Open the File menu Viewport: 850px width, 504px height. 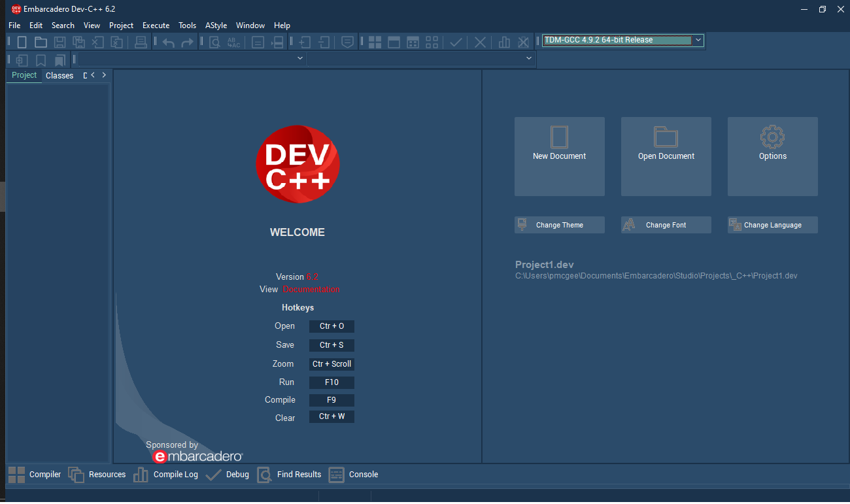coord(14,25)
